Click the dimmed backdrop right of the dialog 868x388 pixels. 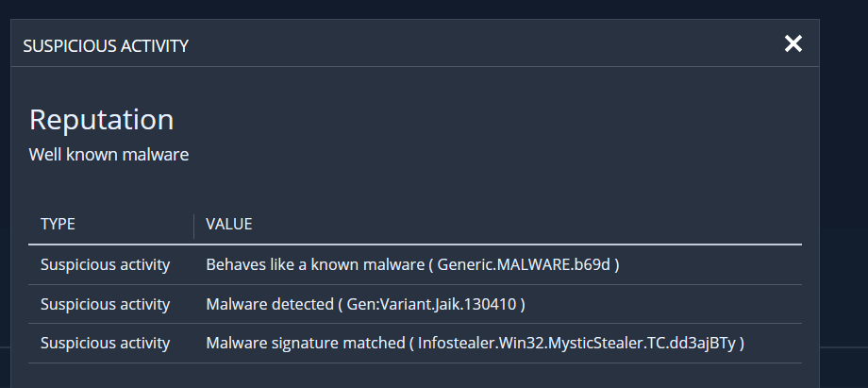[x=843, y=189]
